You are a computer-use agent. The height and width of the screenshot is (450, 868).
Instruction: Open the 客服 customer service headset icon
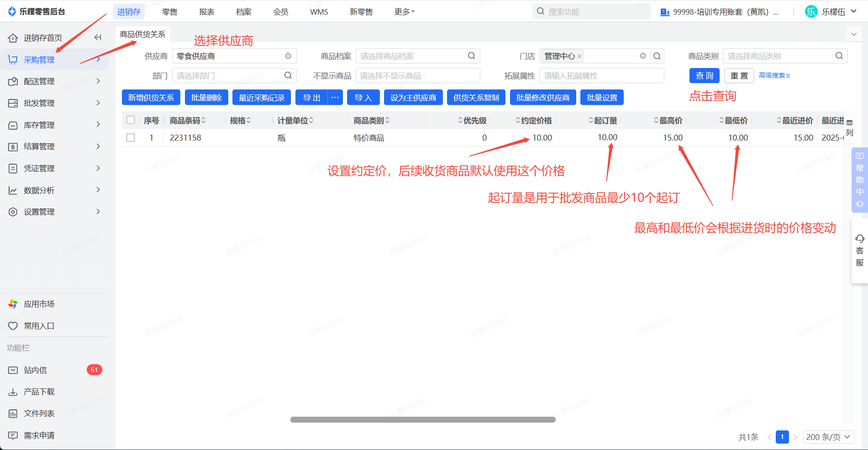(x=860, y=239)
